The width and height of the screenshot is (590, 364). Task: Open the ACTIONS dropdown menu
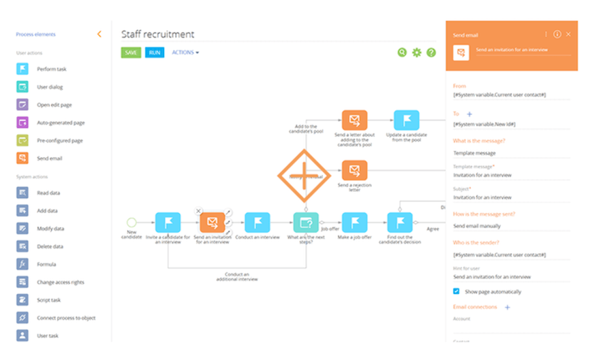[x=185, y=52]
